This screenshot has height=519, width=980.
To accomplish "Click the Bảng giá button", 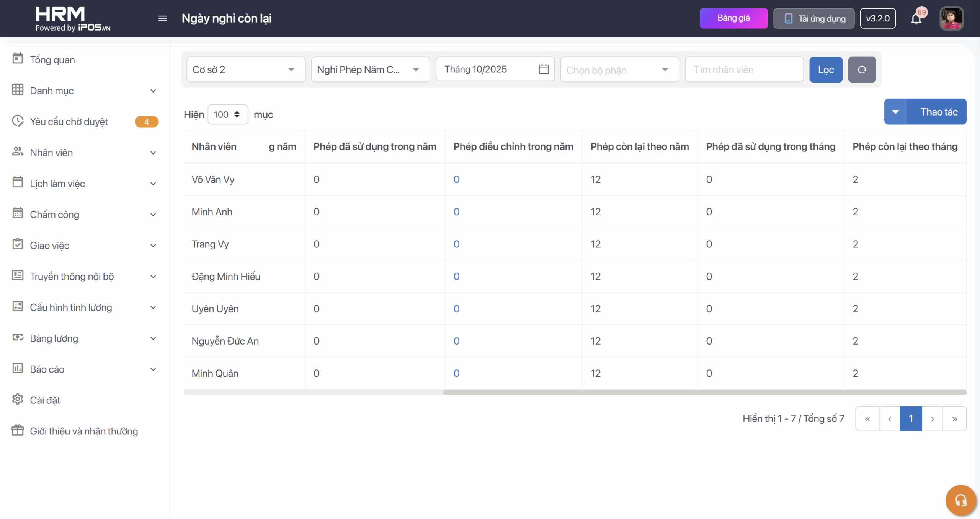I will click(x=733, y=18).
